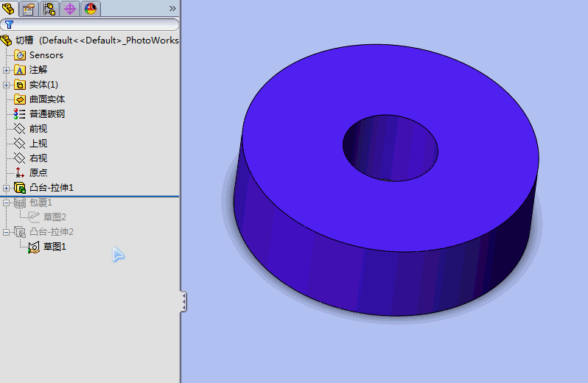This screenshot has height=383, width=588.
Task: Open the DimXpertManager tab
Action: [70, 8]
